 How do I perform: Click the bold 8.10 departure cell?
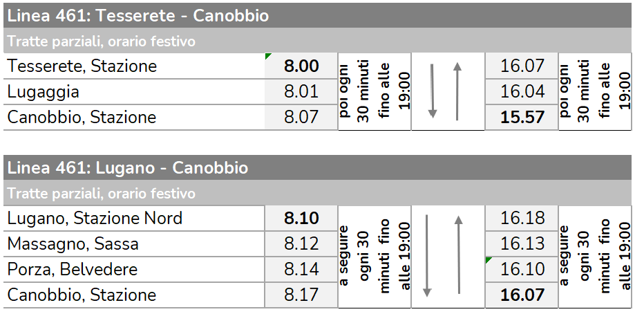tap(301, 218)
